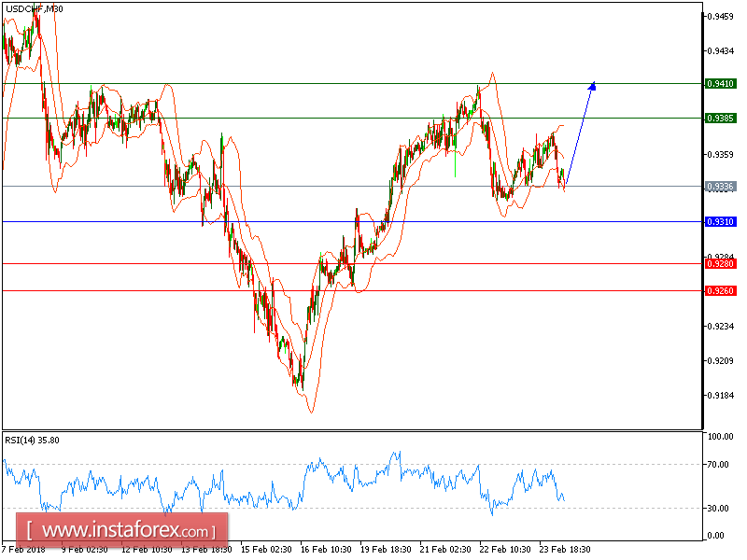Screen dimensions: 747x560
Task: Click the 0.9184 price scale value
Action: [x=720, y=395]
